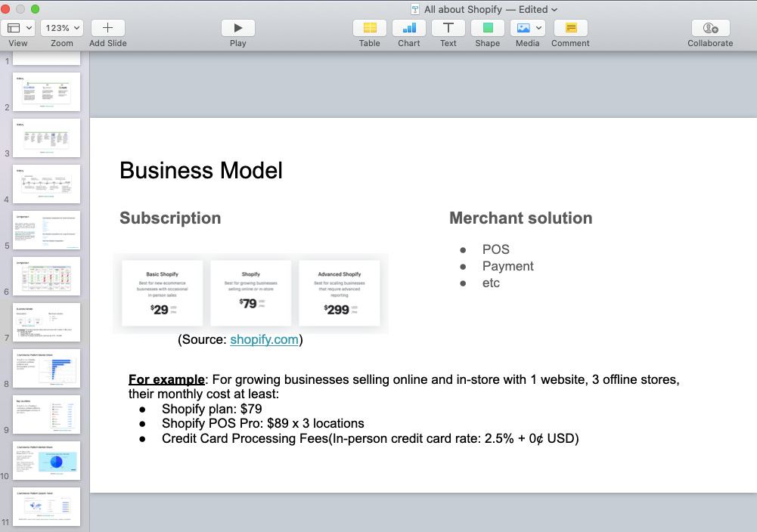Click the Keynote document icon in title bar
Screen dimensions: 757x532
414,9
